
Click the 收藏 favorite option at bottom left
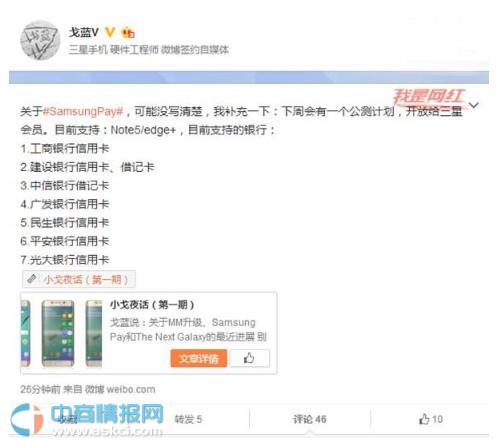click(68, 419)
